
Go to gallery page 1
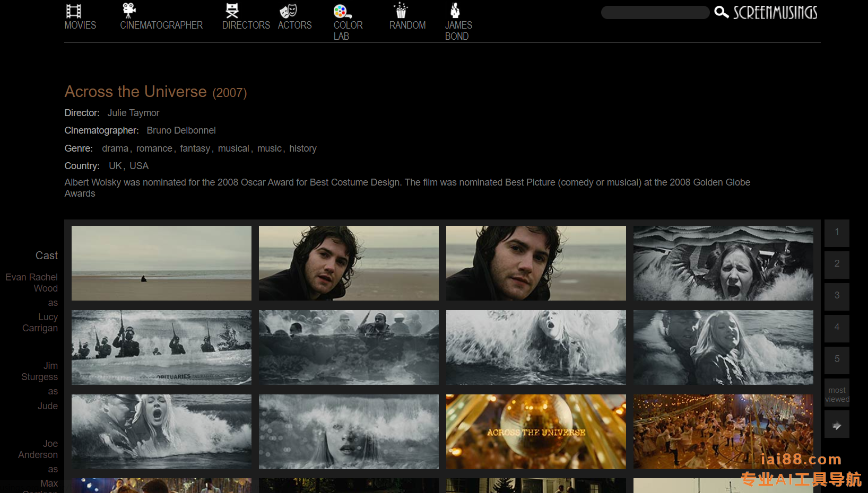click(837, 233)
